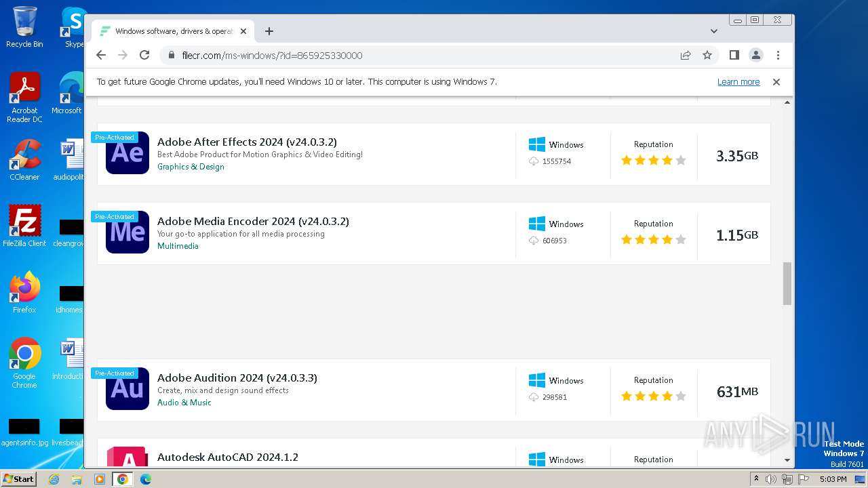Open the Chrome three-dot menu
Viewport: 868px width, 488px height.
pyautogui.click(x=778, y=55)
